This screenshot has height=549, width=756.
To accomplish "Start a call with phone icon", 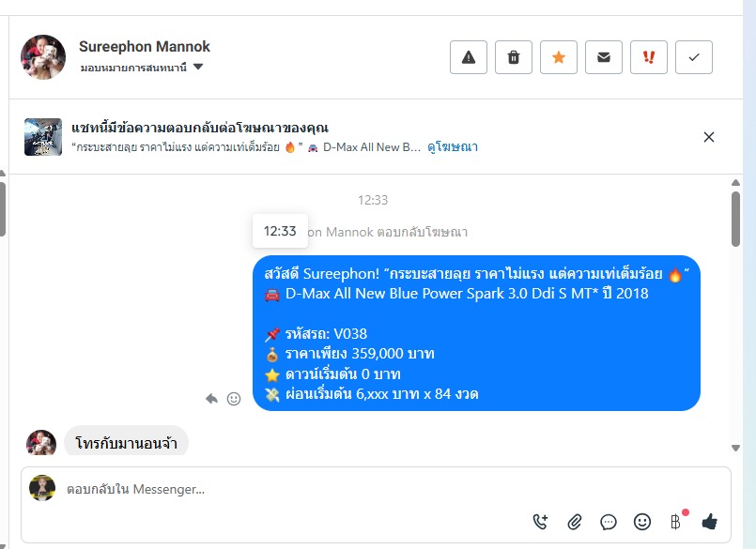I will (541, 522).
